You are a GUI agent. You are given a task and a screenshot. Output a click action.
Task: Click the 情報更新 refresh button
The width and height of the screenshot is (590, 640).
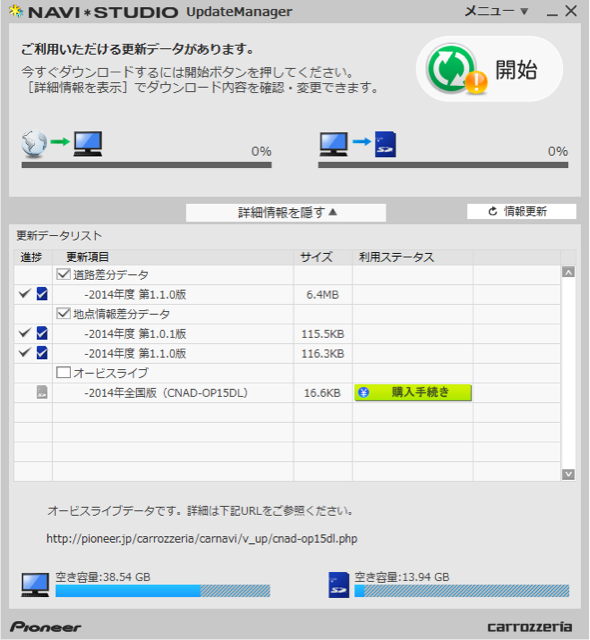click(521, 211)
